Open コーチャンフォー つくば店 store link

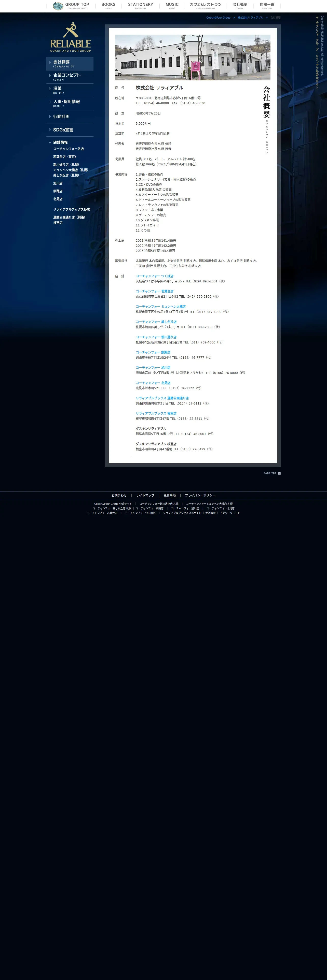[x=155, y=276]
